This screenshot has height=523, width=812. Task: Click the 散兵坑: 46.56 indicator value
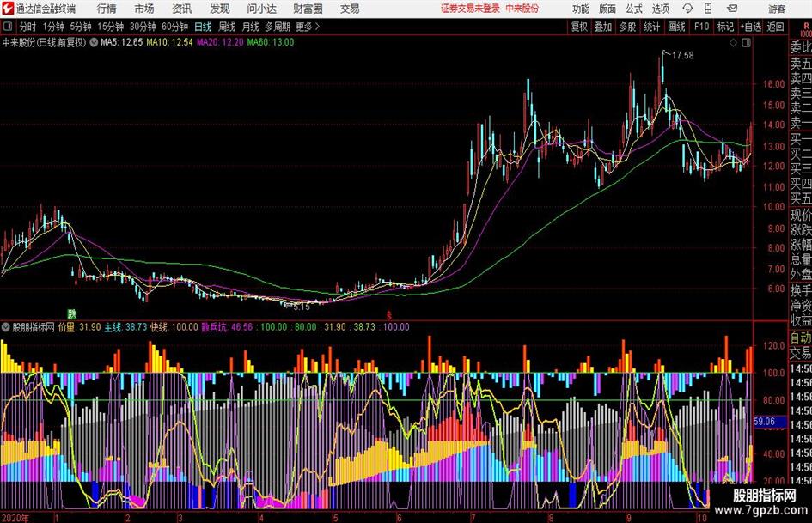tap(227, 327)
